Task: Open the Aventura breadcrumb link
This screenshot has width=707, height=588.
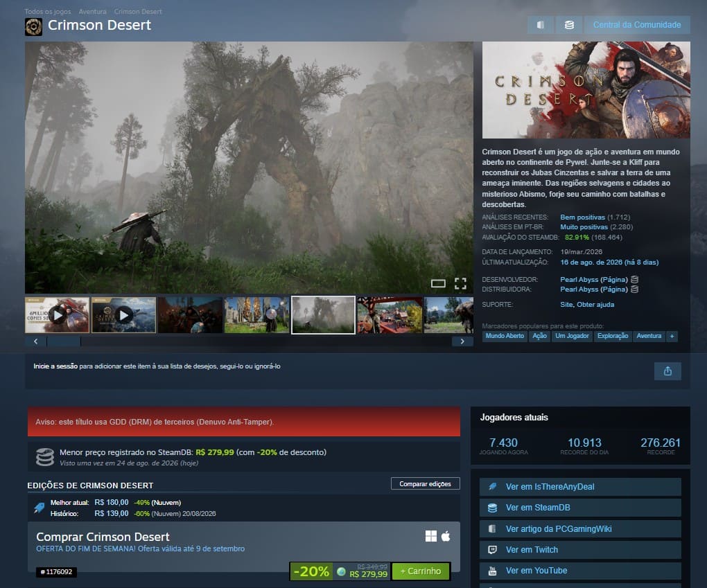Action: pyautogui.click(x=92, y=11)
